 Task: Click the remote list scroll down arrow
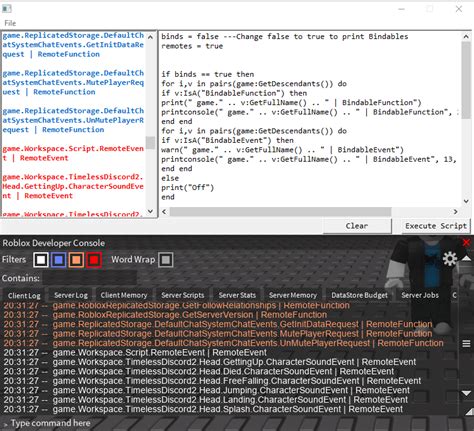150,211
